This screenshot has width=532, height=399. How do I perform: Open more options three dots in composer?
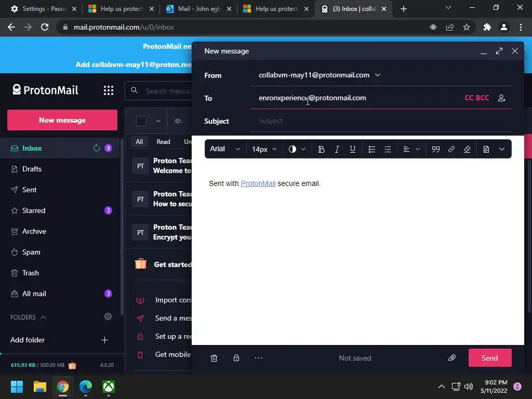pyautogui.click(x=259, y=358)
